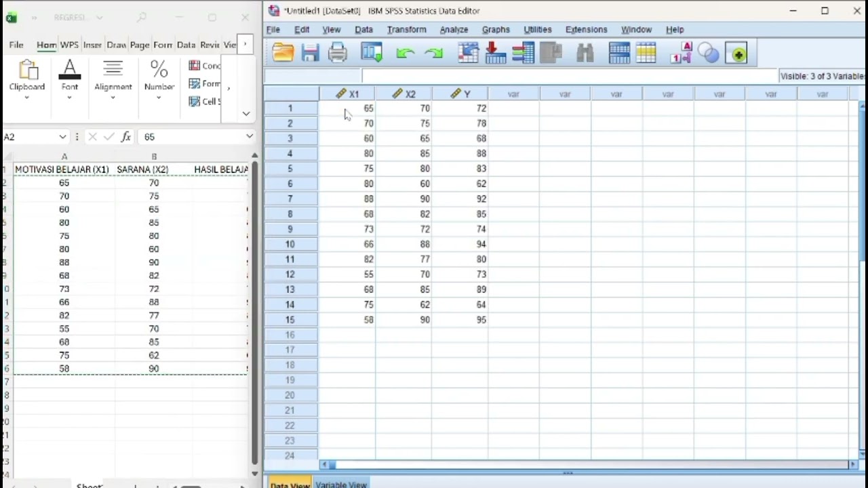The width and height of the screenshot is (868, 488).
Task: Open the Analyze menu in SPSS
Action: click(x=454, y=30)
